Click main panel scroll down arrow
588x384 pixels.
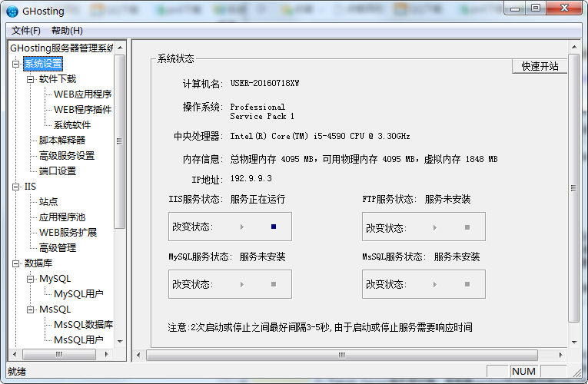(574, 342)
